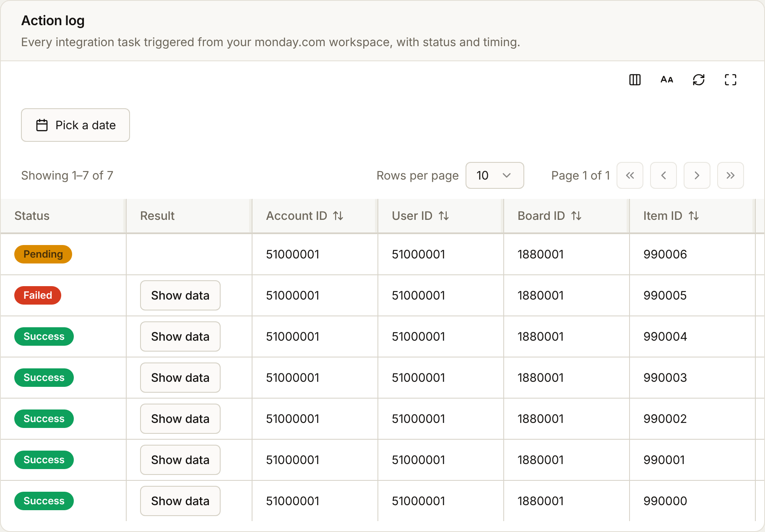Enter fullscreen mode with the expand icon
The image size is (765, 532).
pos(731,80)
